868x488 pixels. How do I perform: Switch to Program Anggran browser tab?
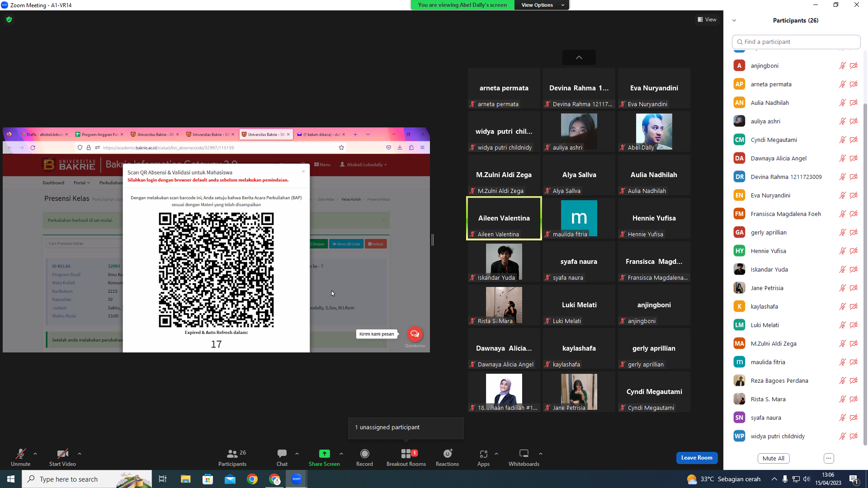[100, 134]
